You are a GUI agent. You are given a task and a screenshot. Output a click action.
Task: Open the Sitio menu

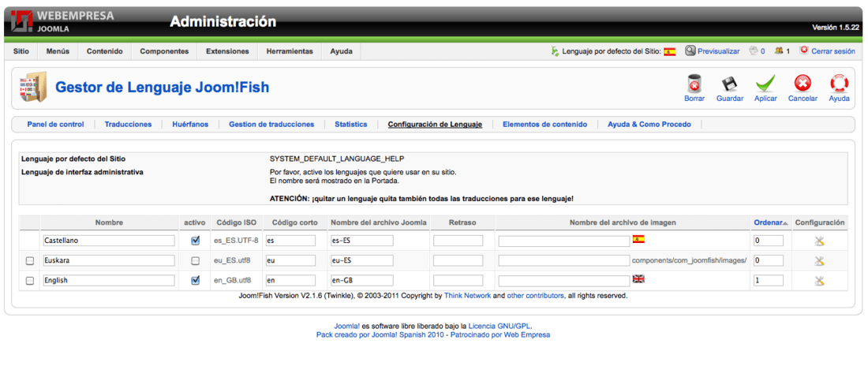21,51
